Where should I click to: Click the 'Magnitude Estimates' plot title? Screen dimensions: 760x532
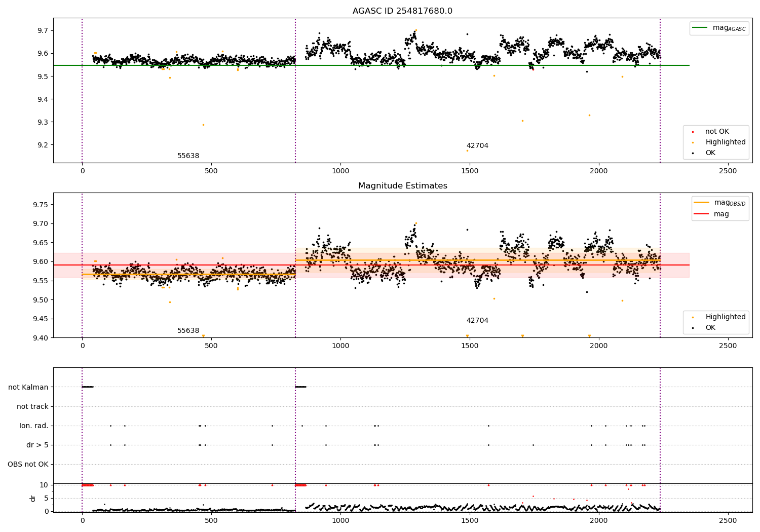[x=402, y=186]
